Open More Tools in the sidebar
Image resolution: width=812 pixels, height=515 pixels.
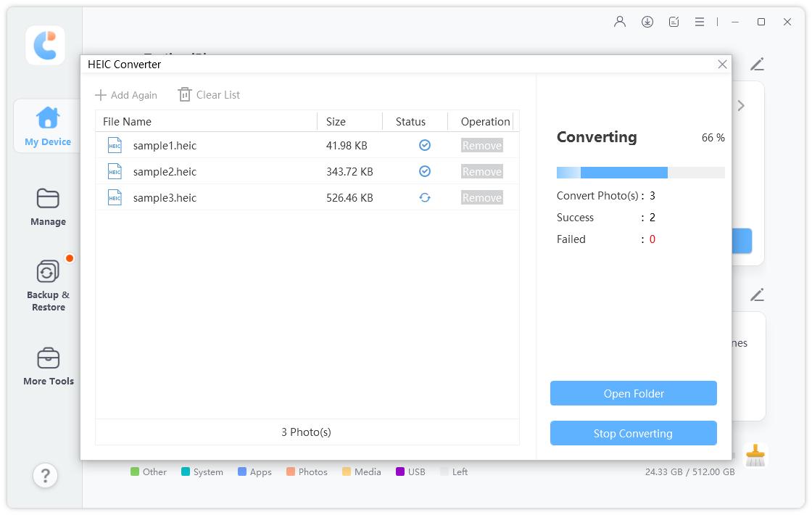[x=48, y=366]
